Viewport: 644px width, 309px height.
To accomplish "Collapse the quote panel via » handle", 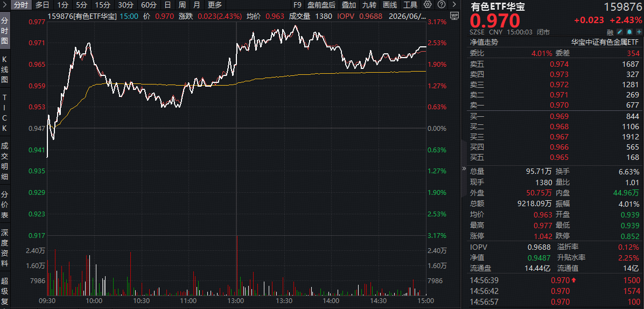I will coord(464,168).
